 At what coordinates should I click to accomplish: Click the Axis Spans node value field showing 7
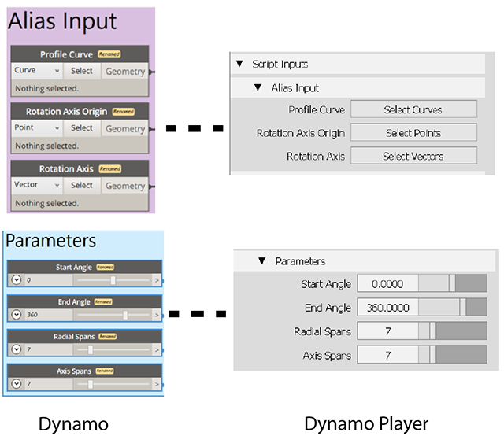point(48,384)
